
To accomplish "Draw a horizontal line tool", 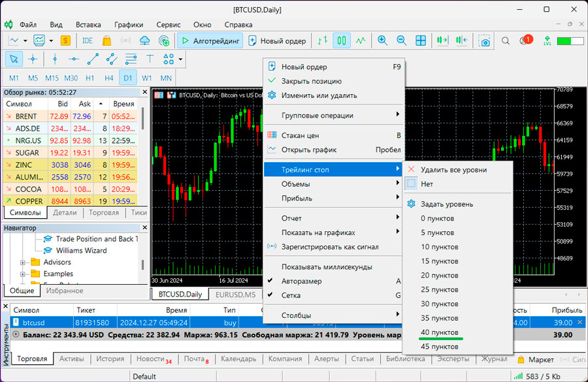I will [x=73, y=59].
